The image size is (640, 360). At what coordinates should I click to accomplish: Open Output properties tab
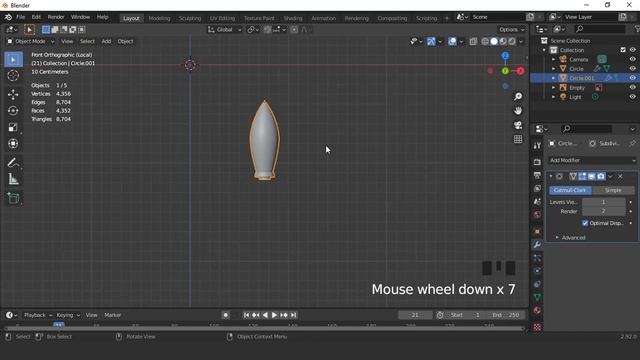click(x=537, y=176)
